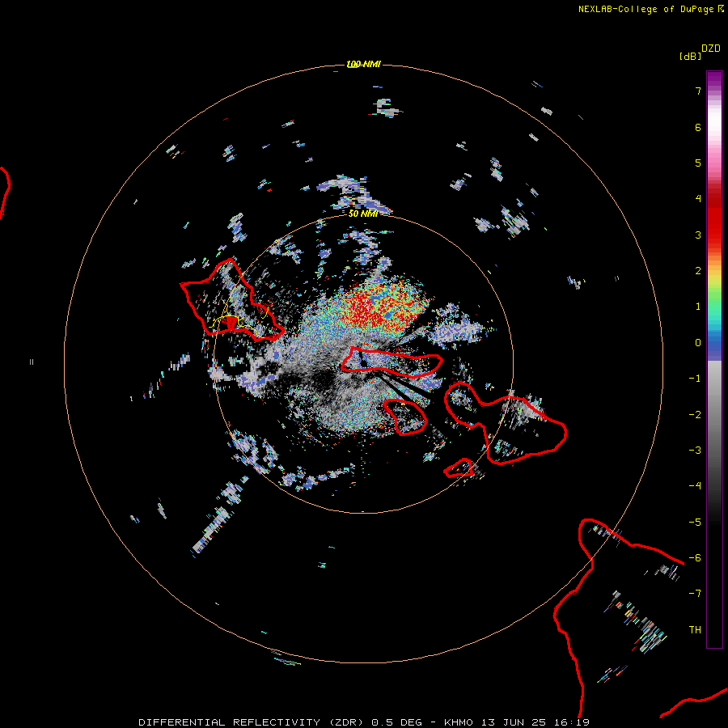728x728 pixels.
Task: Select the 3 dB scale tick label
Action: tap(698, 235)
